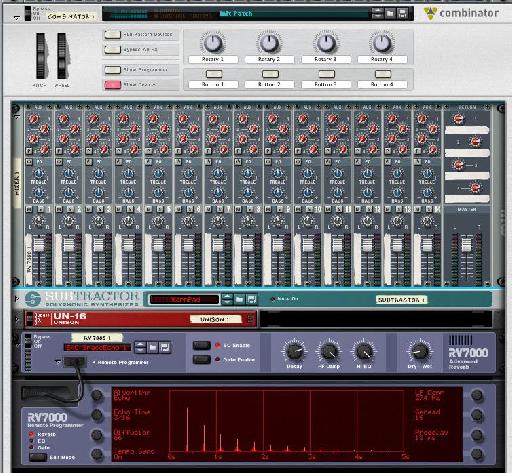
Task: Step the Combinator patch selector arrows
Action: click(x=378, y=13)
